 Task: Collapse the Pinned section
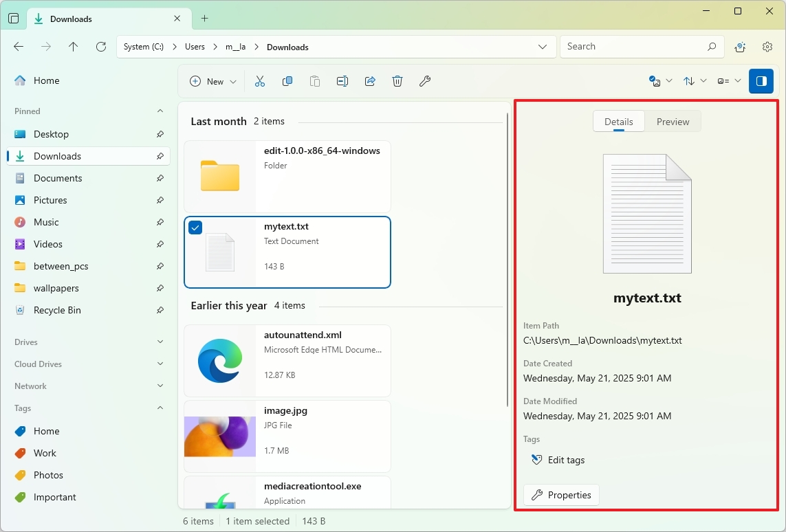(x=160, y=111)
